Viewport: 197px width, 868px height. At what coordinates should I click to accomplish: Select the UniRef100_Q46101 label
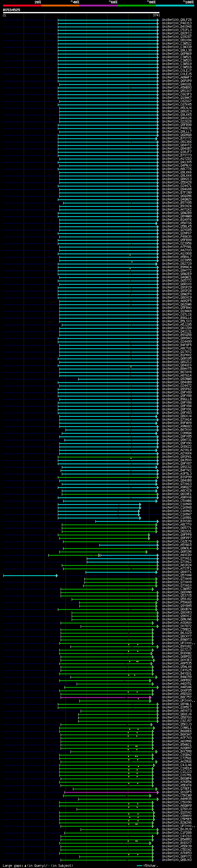[177, 84]
